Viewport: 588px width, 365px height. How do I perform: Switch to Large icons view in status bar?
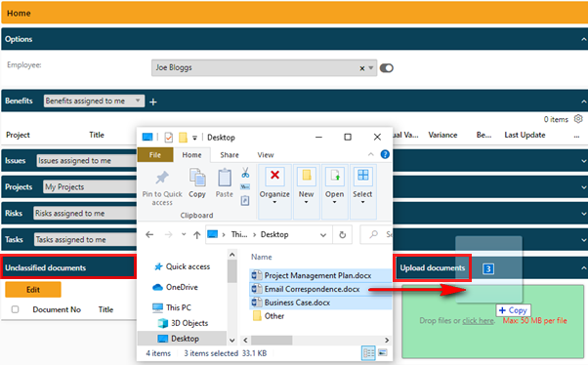click(x=383, y=352)
